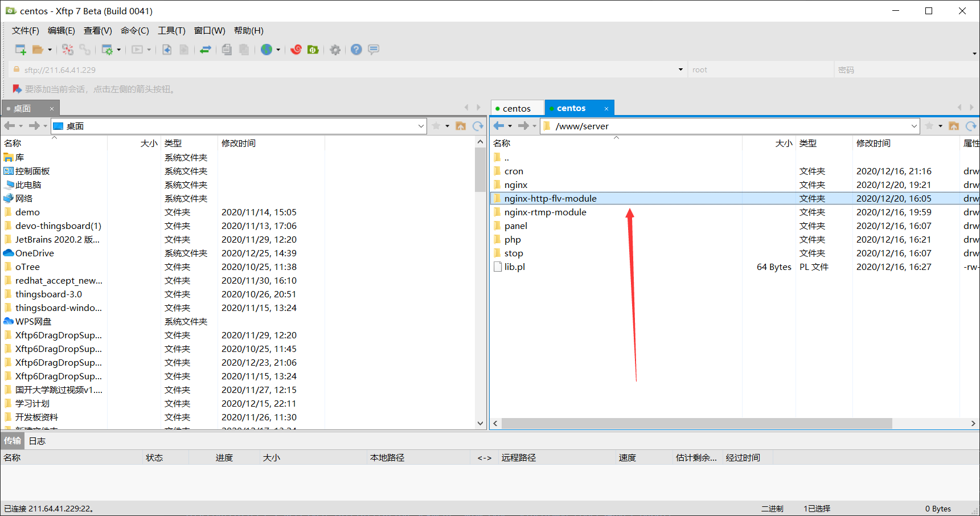Open Options via the gear icon
Image resolution: width=980 pixels, height=516 pixels.
[335, 50]
